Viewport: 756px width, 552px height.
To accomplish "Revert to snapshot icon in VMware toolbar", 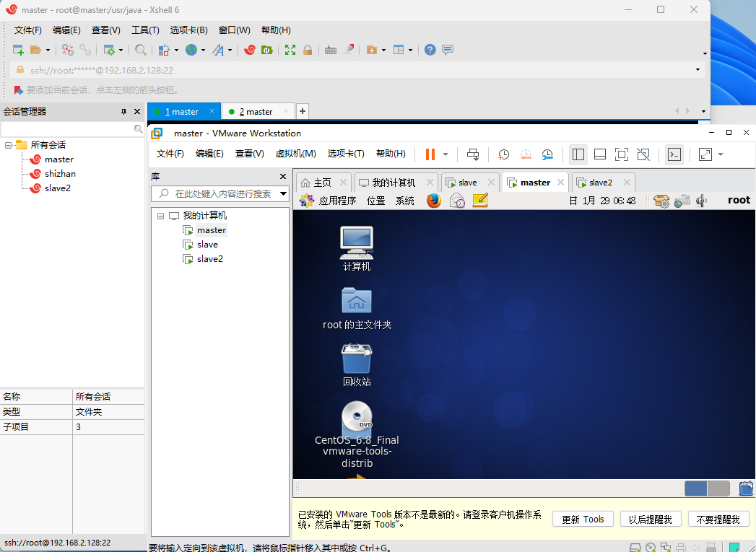I will 526,154.
